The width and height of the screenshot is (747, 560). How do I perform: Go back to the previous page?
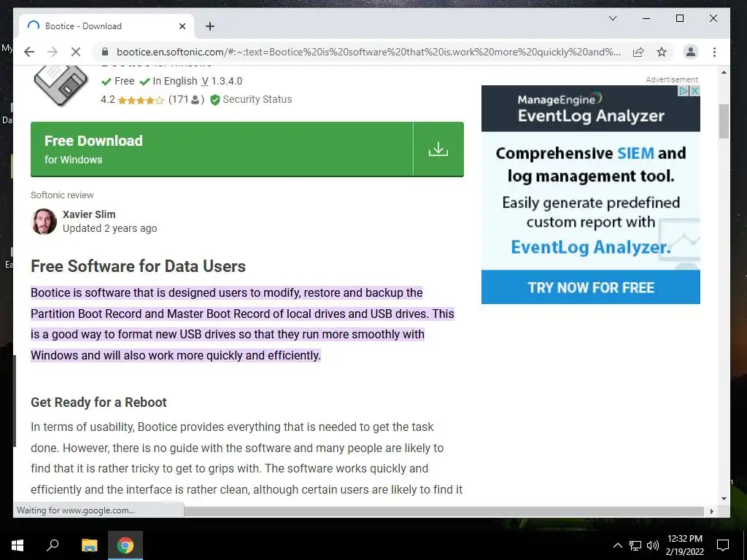[x=29, y=52]
